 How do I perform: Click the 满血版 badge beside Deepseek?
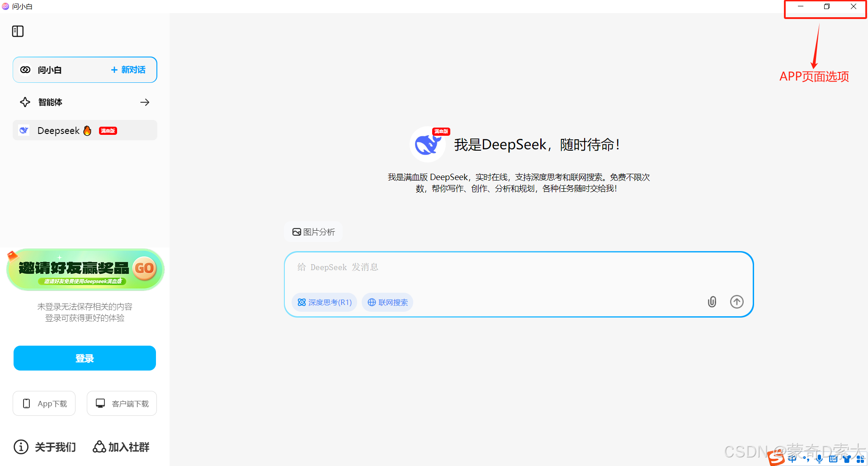(x=108, y=131)
